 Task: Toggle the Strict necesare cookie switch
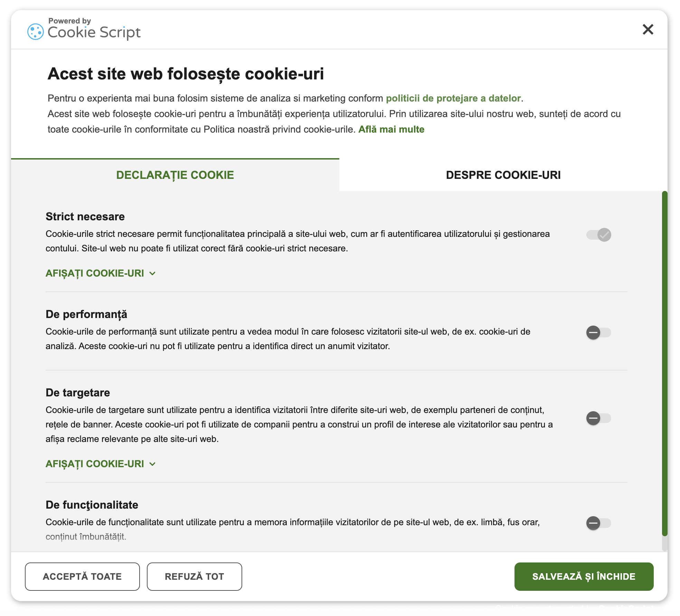(599, 235)
